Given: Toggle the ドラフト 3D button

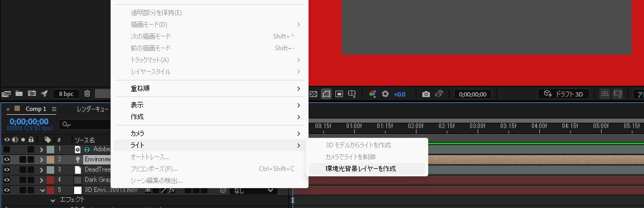Looking at the screenshot, I should [x=563, y=94].
